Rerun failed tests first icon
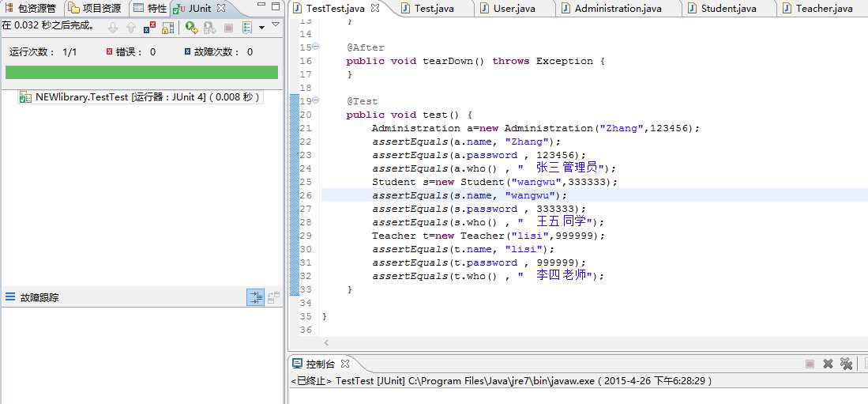Screen dimensions: 868x404 pos(209,27)
